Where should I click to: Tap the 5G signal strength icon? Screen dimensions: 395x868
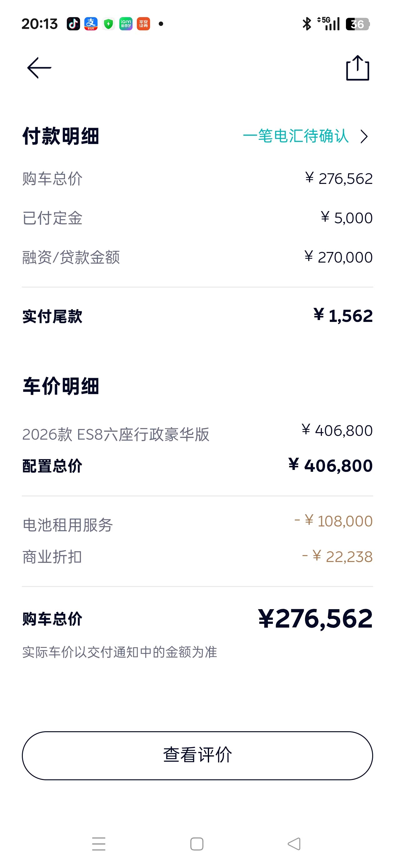pyautogui.click(x=328, y=24)
